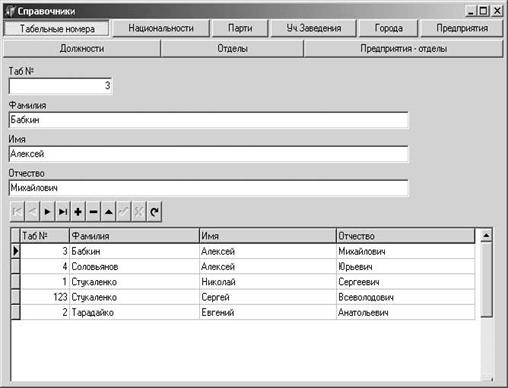Click the Отчество text field

coord(208,188)
